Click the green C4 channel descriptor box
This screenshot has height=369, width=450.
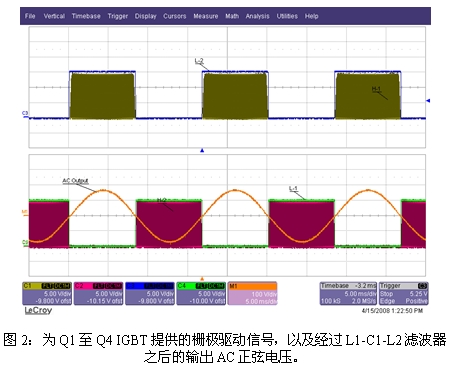pos(201,294)
